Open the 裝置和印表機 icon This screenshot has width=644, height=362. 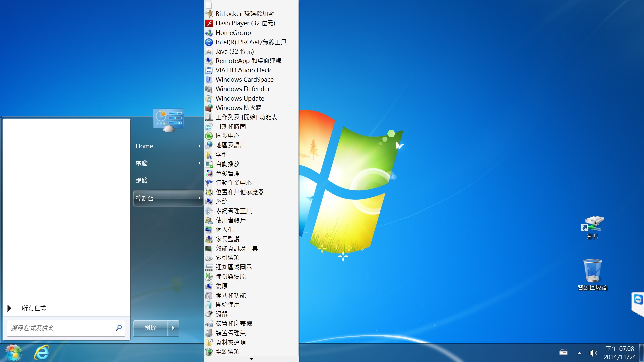click(209, 324)
